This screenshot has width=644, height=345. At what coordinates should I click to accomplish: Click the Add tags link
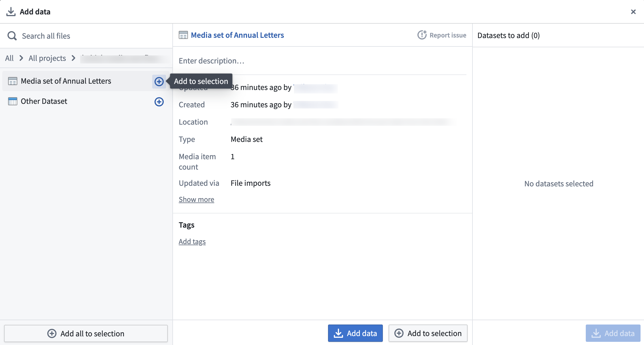pyautogui.click(x=192, y=241)
